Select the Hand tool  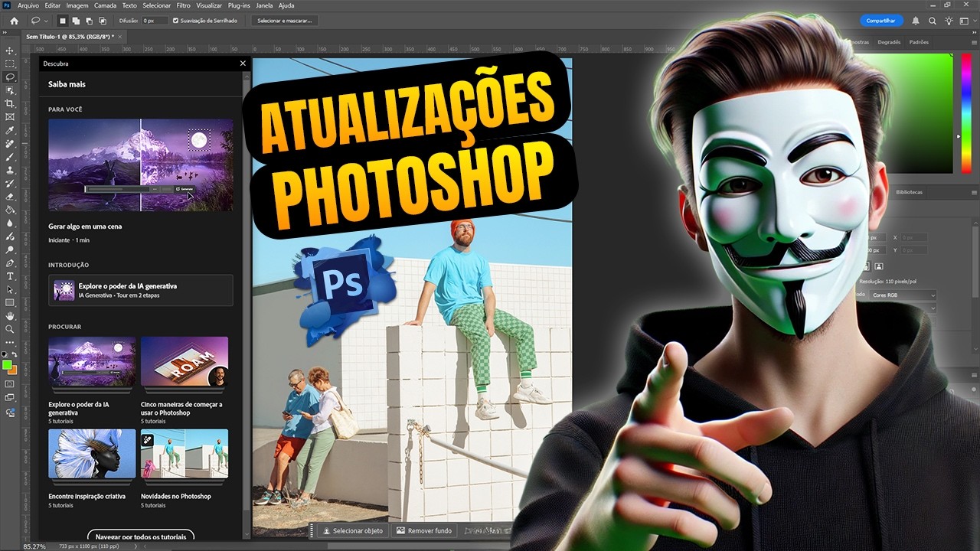point(10,315)
